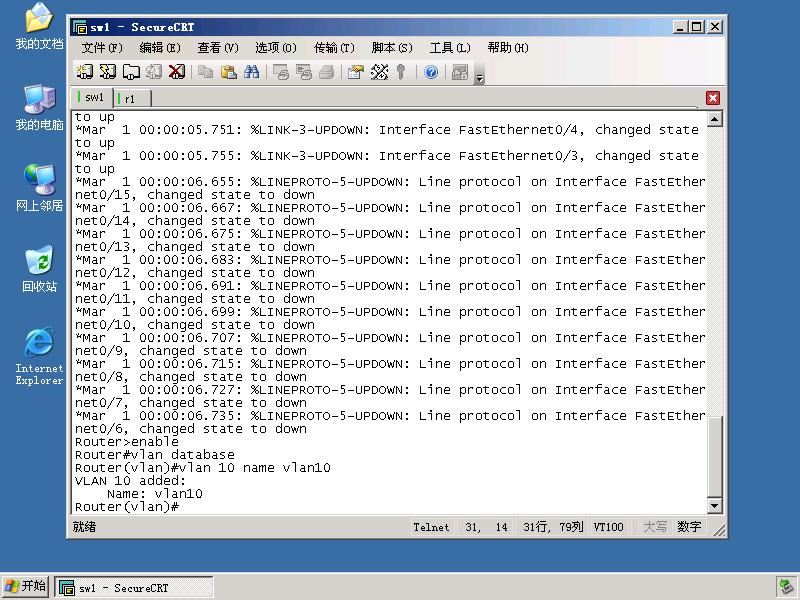The width and height of the screenshot is (800, 600).
Task: Click the system tray icon
Action: [786, 587]
